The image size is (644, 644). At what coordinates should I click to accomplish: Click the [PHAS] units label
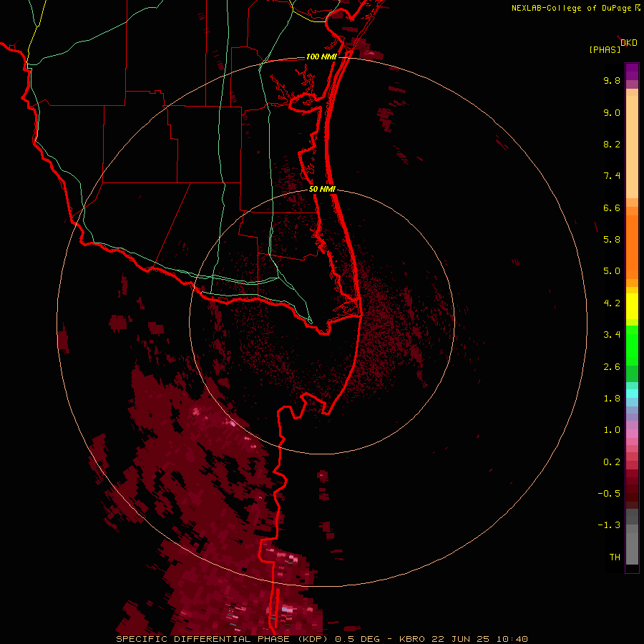pyautogui.click(x=605, y=50)
